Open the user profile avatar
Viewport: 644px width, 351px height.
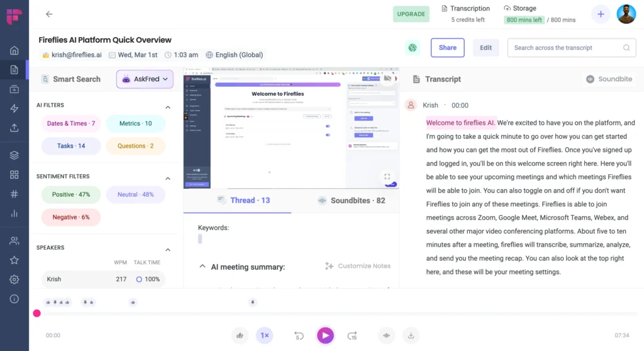pyautogui.click(x=626, y=14)
